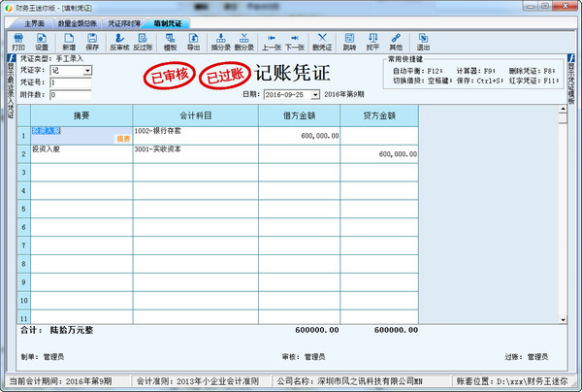Save the voucher using 保存 icon
This screenshot has width=582, height=392.
[92, 41]
